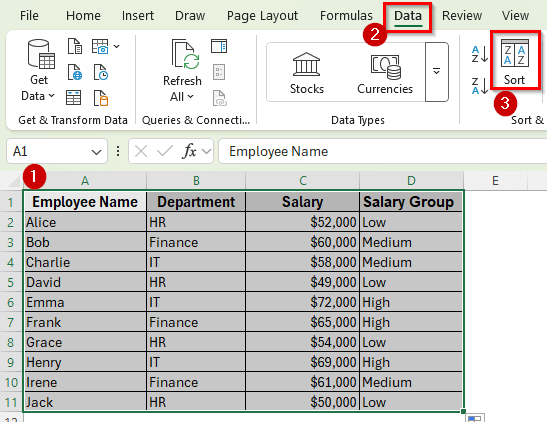Image resolution: width=547 pixels, height=422 pixels.
Task: Click the Insert Function fx icon
Action: click(x=190, y=151)
